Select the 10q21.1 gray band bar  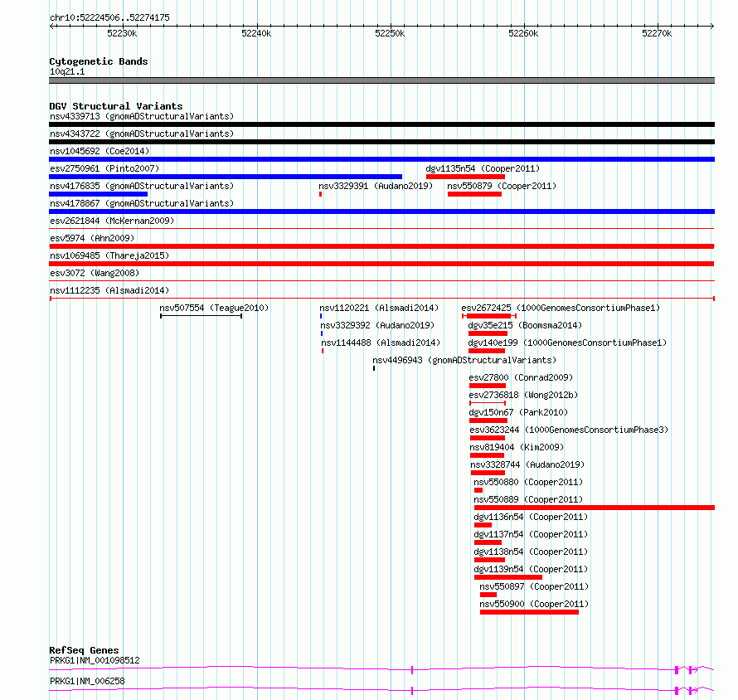(381, 80)
